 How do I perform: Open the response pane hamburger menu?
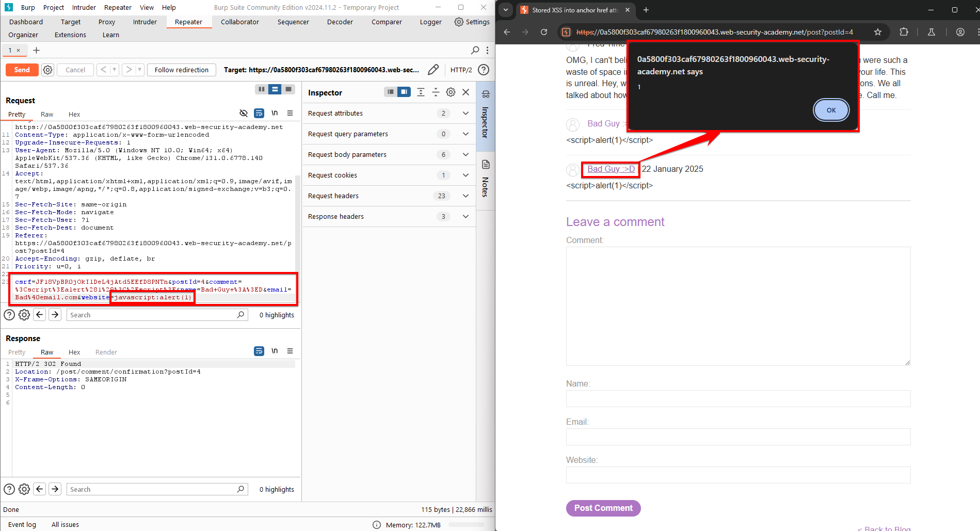(x=290, y=351)
